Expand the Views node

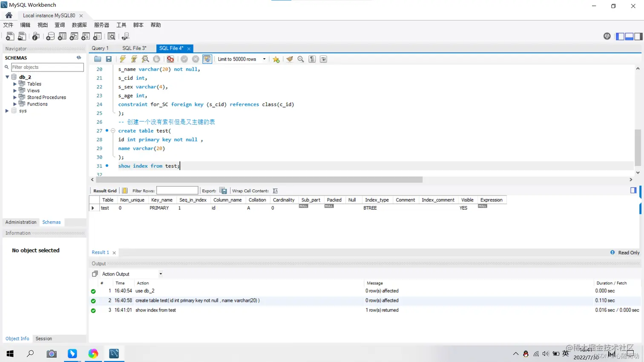15,91
